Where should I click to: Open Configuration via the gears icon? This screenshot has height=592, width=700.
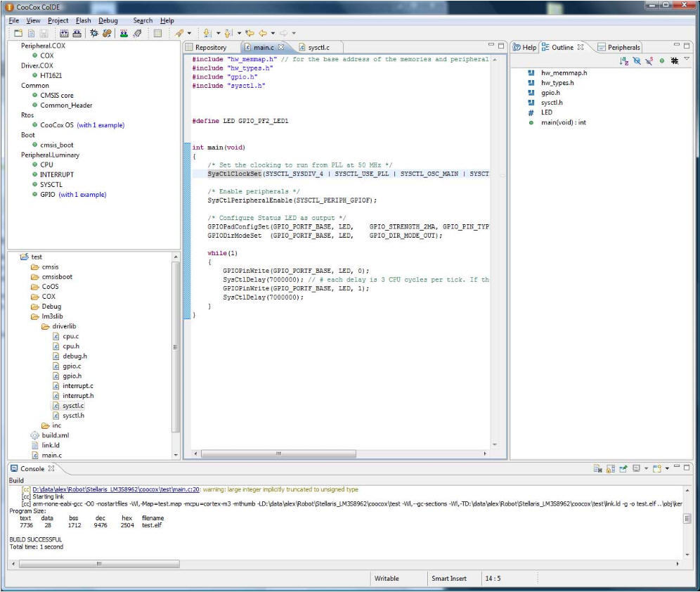107,33
